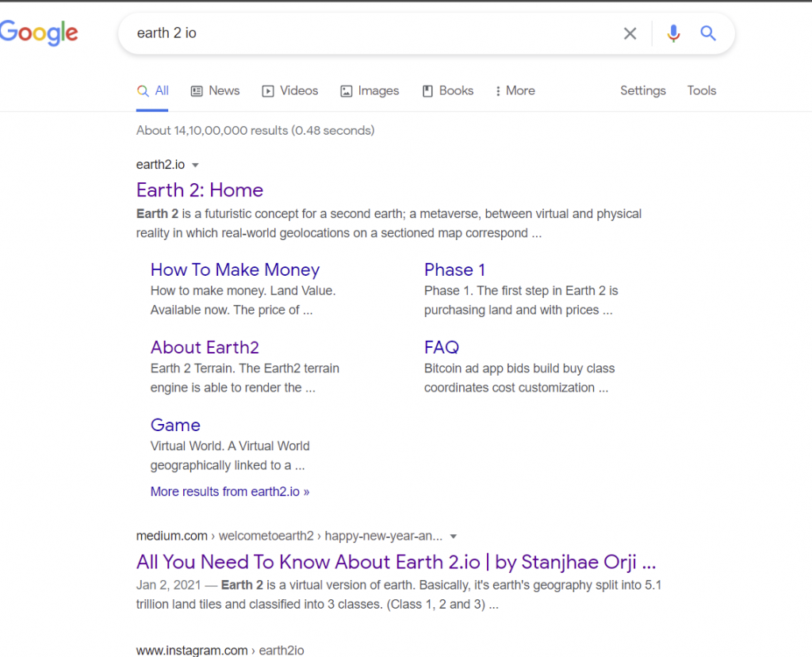The width and height of the screenshot is (812, 657).
Task: Open the More search categories menu
Action: click(515, 90)
